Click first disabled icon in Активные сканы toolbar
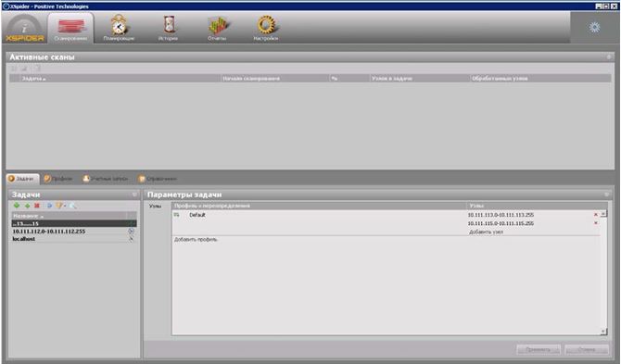This screenshot has height=364, width=621. [x=14, y=69]
